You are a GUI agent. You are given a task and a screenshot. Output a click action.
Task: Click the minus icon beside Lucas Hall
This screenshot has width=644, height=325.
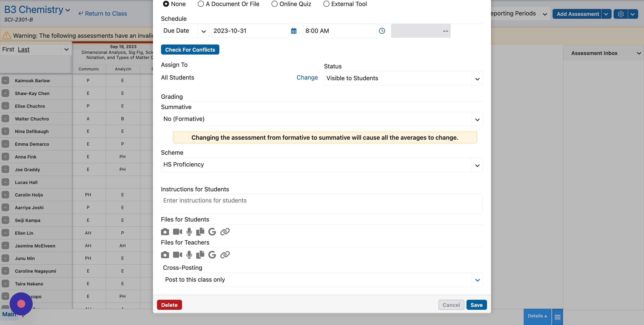click(x=5, y=182)
